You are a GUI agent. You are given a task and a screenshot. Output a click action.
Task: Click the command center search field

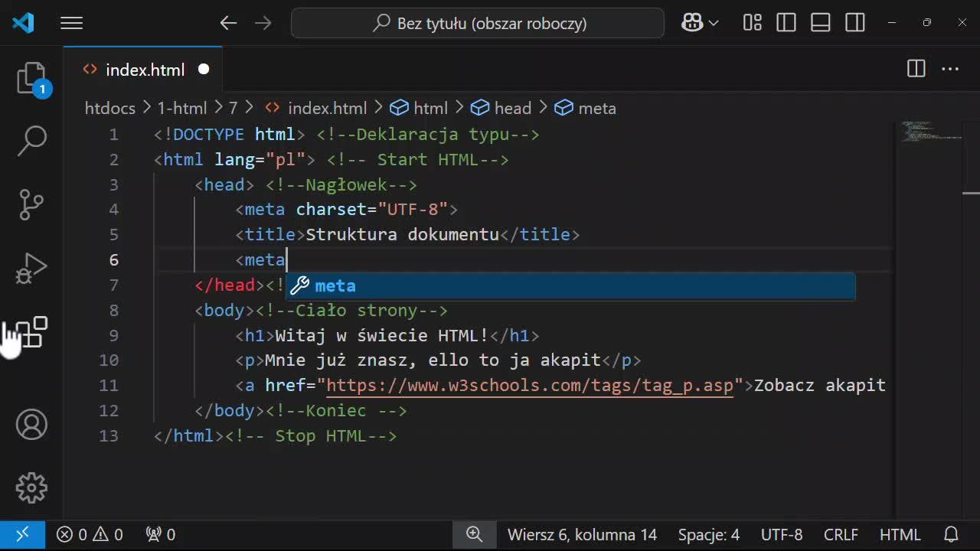coord(478,23)
